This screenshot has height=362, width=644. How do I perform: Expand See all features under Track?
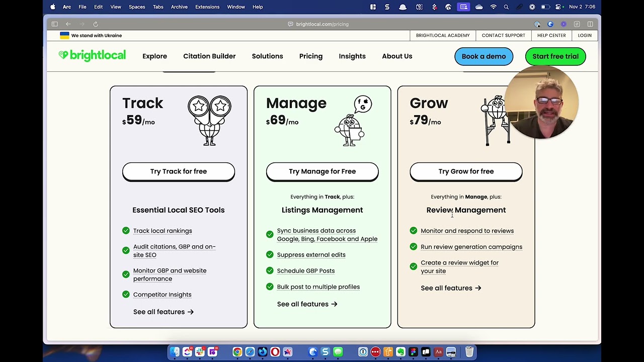coord(164,312)
